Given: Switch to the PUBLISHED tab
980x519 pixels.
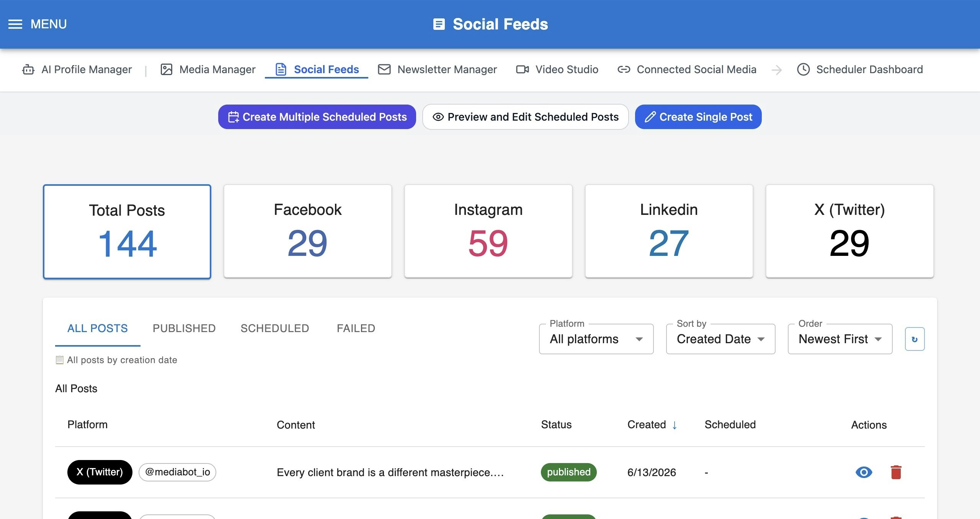Looking at the screenshot, I should point(184,328).
